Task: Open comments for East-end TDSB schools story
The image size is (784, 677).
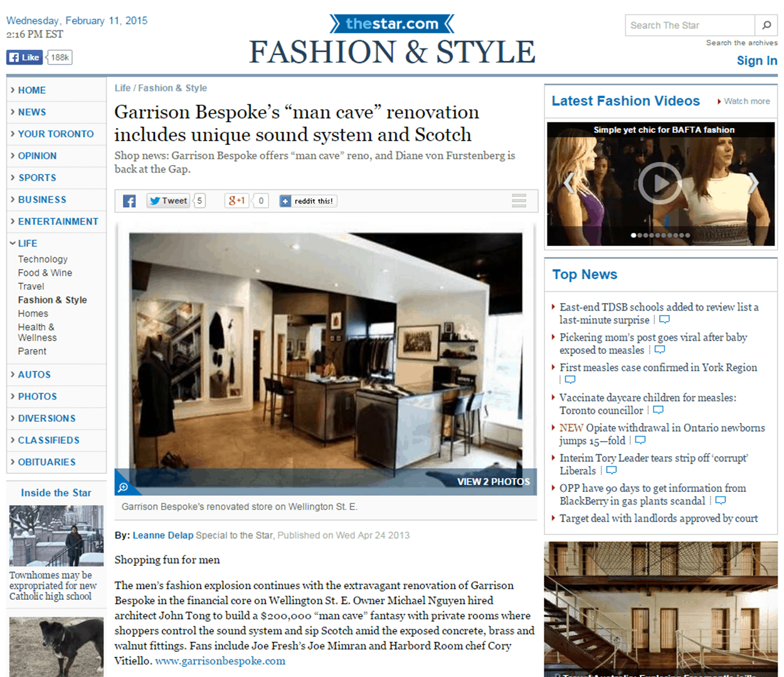Action: pos(664,320)
